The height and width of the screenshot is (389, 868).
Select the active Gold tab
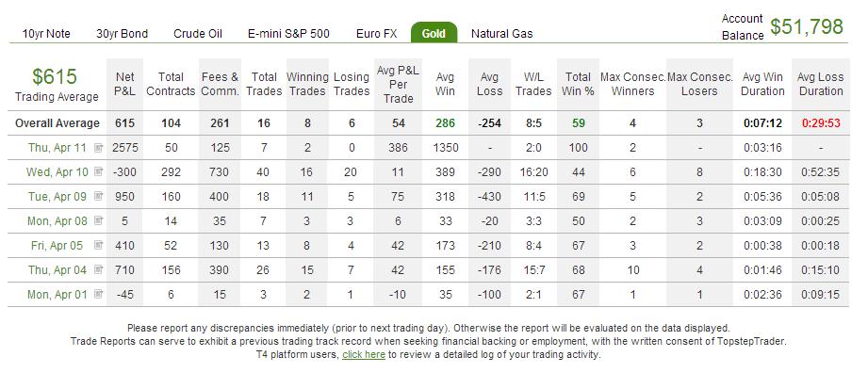click(434, 33)
